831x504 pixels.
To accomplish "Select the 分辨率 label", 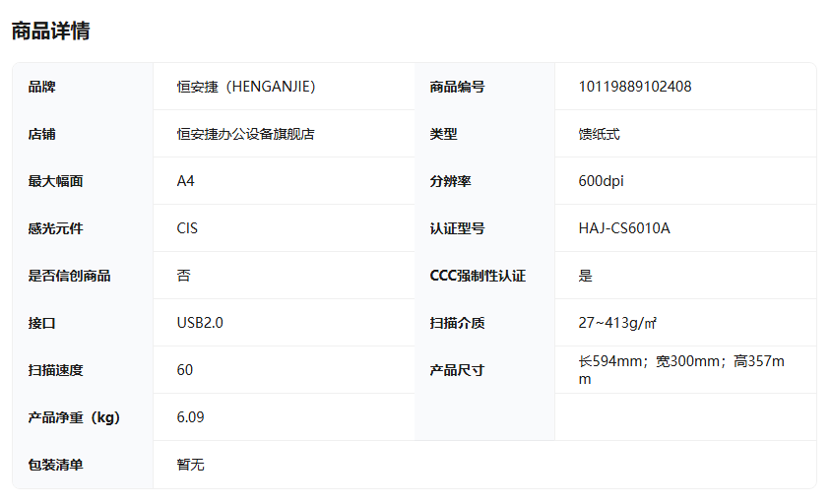I will click(450, 181).
